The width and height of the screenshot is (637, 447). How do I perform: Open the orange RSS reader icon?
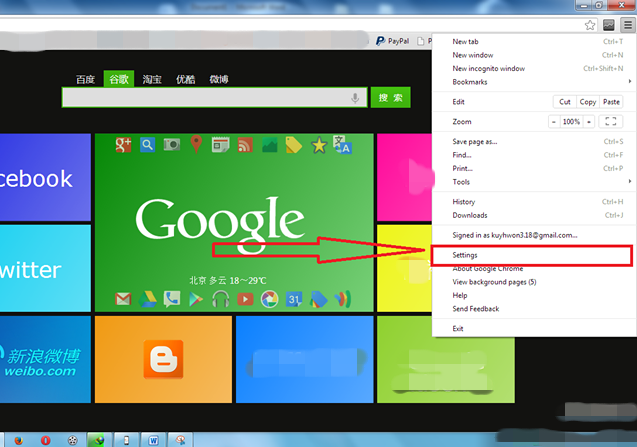coord(245,145)
